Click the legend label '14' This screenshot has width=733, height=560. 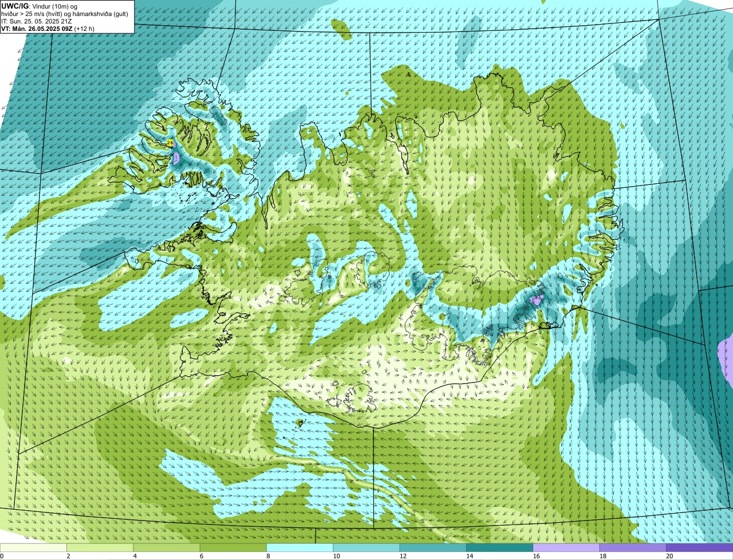(470, 556)
